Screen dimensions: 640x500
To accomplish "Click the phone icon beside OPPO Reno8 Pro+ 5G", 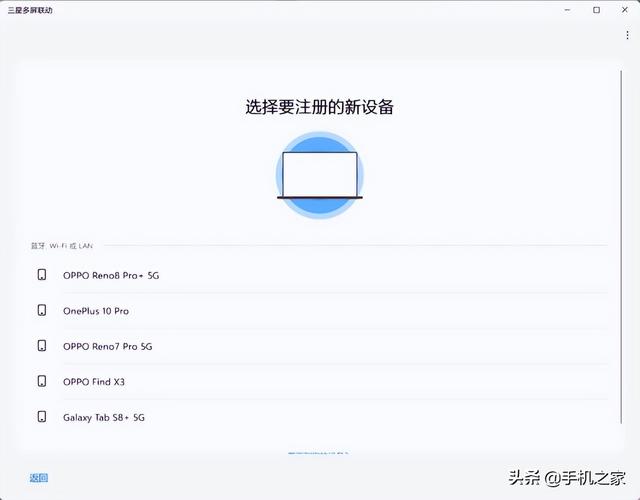I will (42, 275).
